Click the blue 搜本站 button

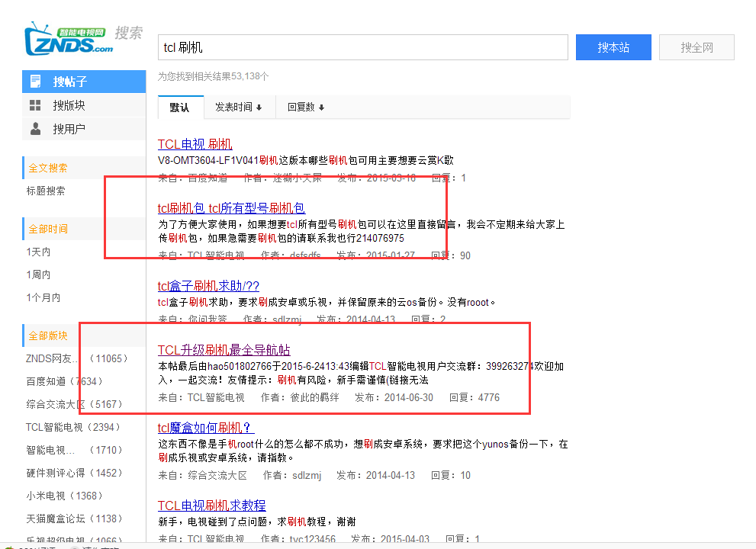[x=613, y=47]
